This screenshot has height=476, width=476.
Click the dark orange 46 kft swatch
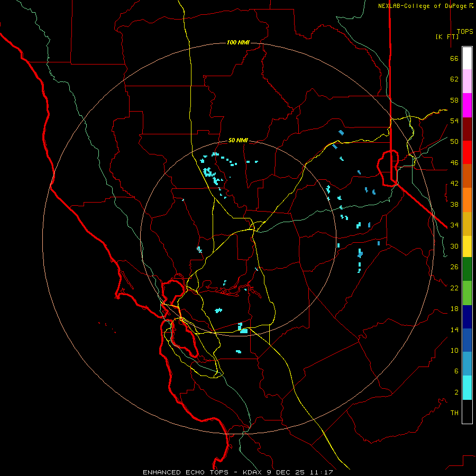[467, 176]
